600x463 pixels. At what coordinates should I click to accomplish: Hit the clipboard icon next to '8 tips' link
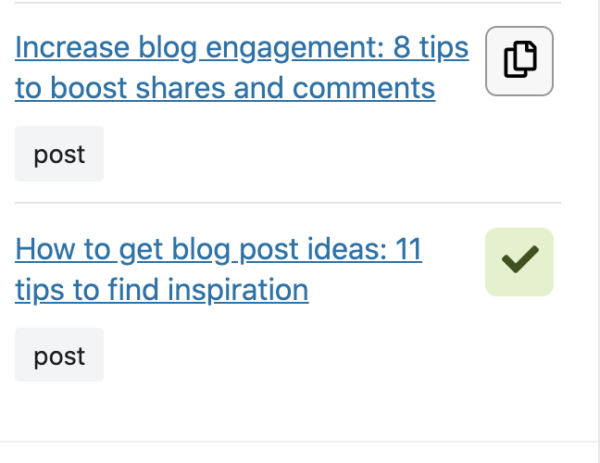click(519, 61)
